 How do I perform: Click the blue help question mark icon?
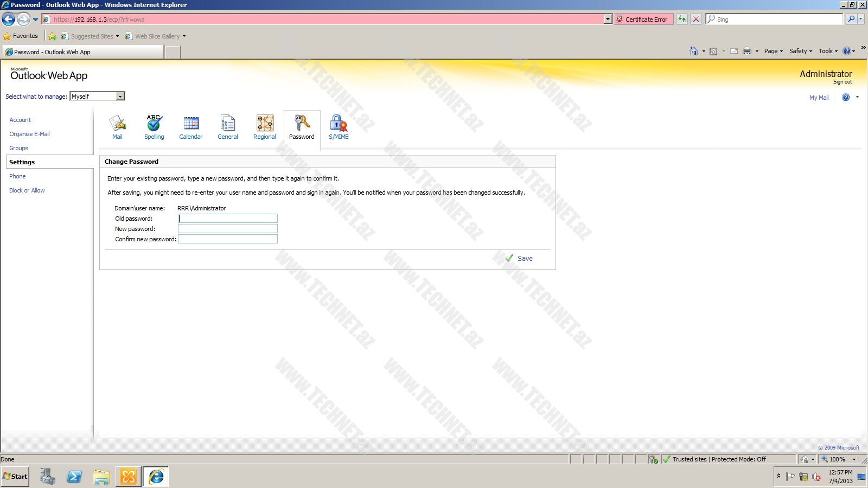[845, 98]
